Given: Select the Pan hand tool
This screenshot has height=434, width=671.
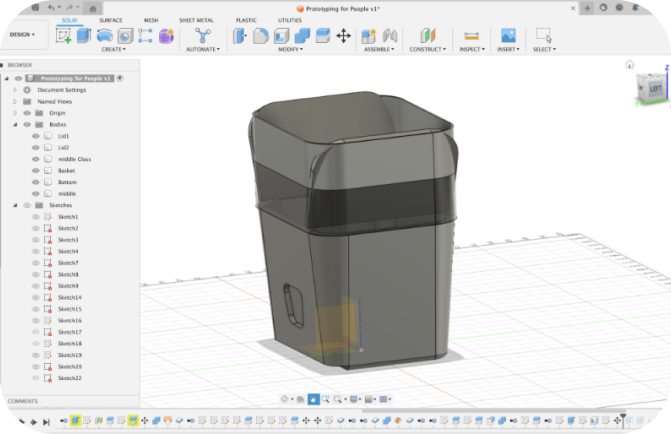Looking at the screenshot, I should (314, 399).
